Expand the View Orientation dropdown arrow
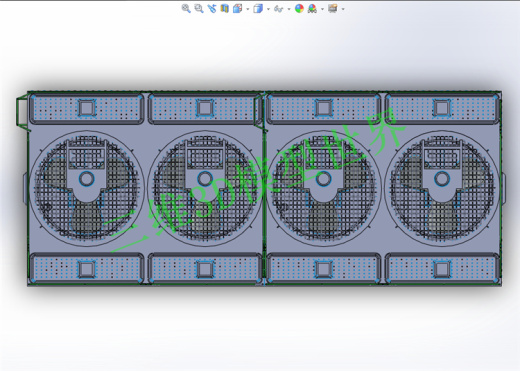The image size is (520, 371). tap(248, 9)
